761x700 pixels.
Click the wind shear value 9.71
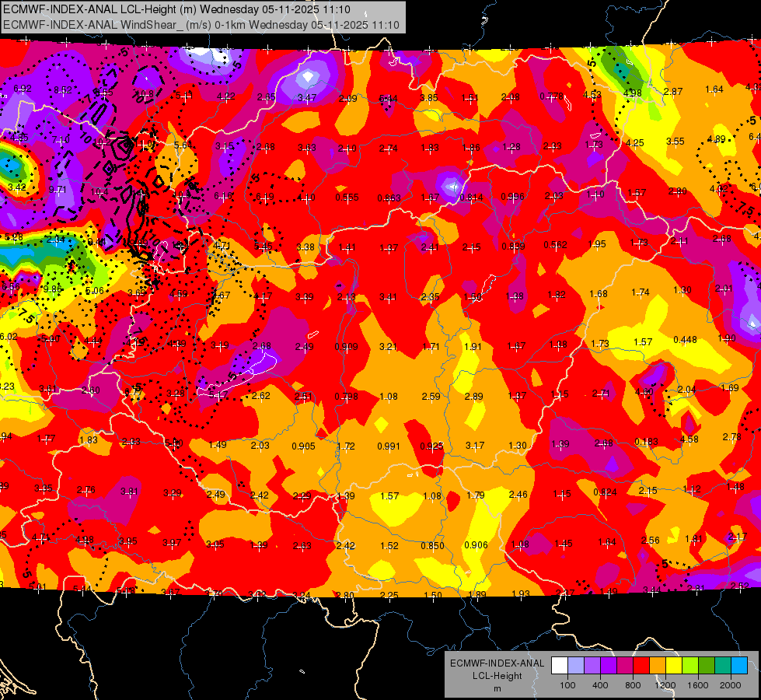coord(58,190)
